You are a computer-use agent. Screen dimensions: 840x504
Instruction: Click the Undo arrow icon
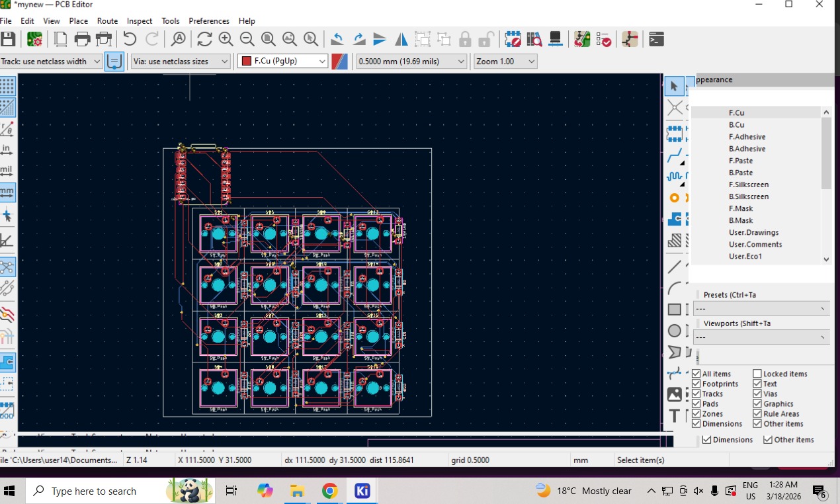tap(130, 39)
